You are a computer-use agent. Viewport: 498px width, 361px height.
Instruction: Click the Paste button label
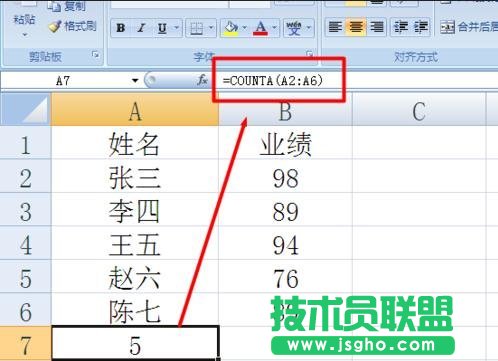[24, 19]
